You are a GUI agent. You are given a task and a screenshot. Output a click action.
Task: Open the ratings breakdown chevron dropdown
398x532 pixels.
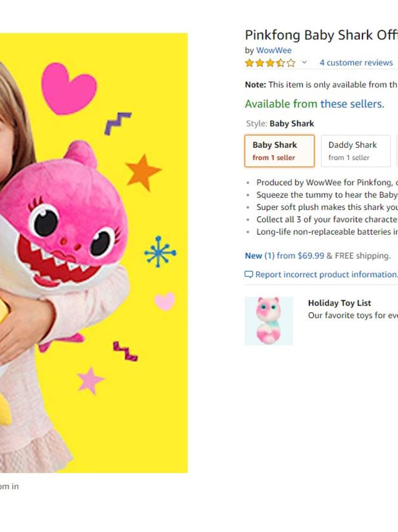tap(304, 63)
